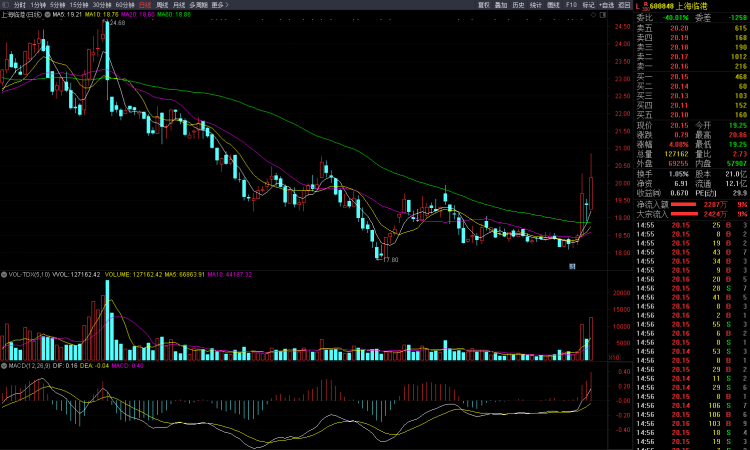Open the 多周期 multi-period menu

point(199,5)
